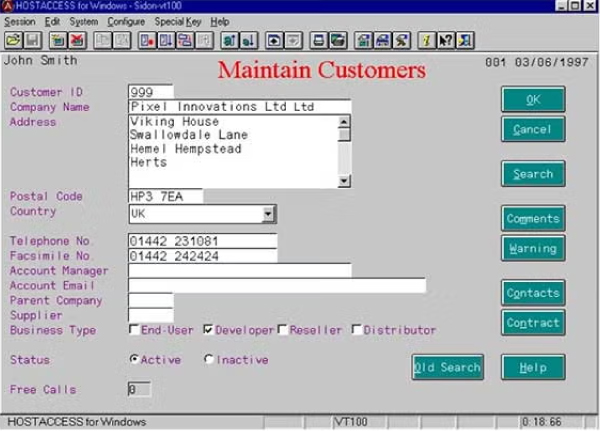Click 'Swallowdale Lane' address line
The width and height of the screenshot is (600, 431).
(x=189, y=135)
